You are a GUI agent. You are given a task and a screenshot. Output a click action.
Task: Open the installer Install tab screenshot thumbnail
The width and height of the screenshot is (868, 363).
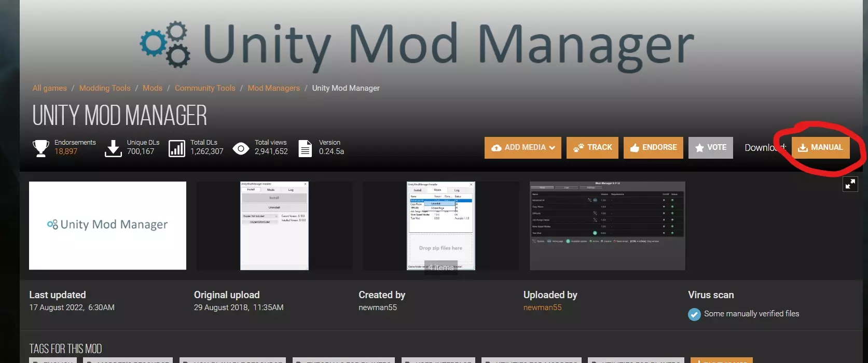click(x=274, y=226)
